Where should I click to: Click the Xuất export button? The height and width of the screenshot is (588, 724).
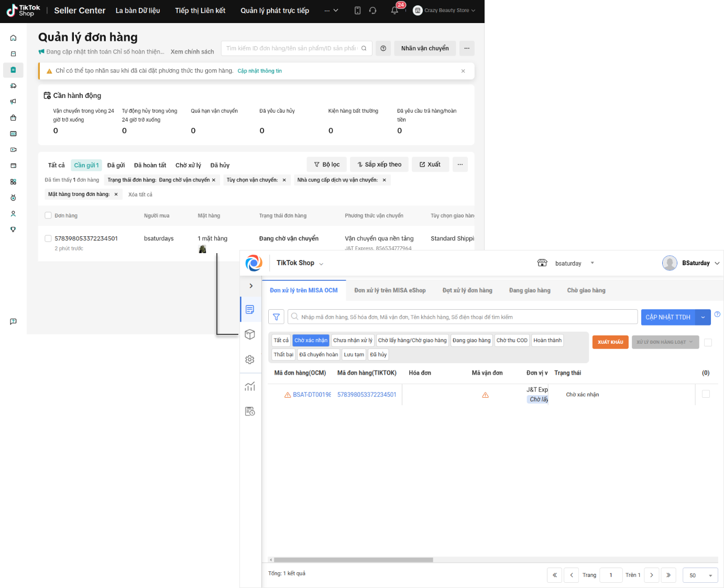click(430, 165)
